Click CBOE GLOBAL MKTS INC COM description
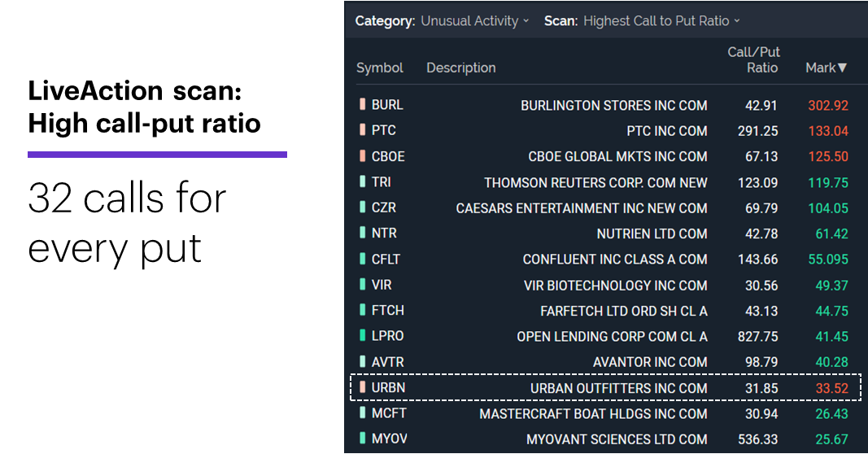 pos(617,157)
